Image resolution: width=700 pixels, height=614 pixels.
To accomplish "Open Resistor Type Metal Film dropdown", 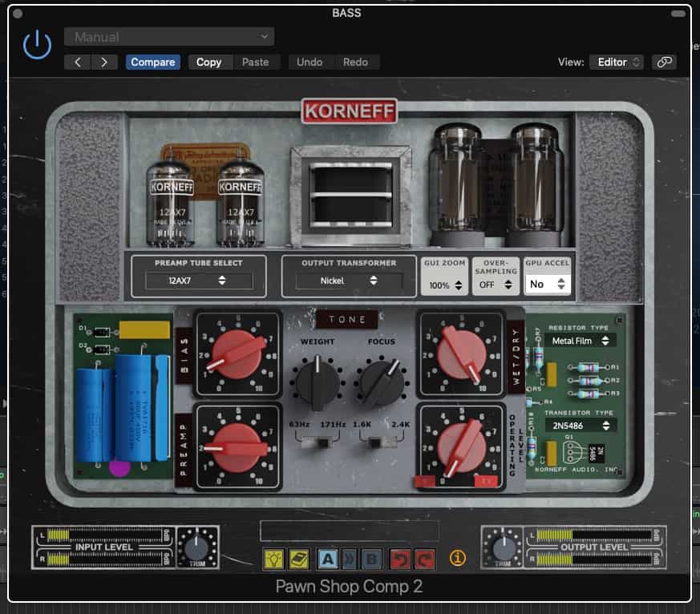I will pos(580,341).
